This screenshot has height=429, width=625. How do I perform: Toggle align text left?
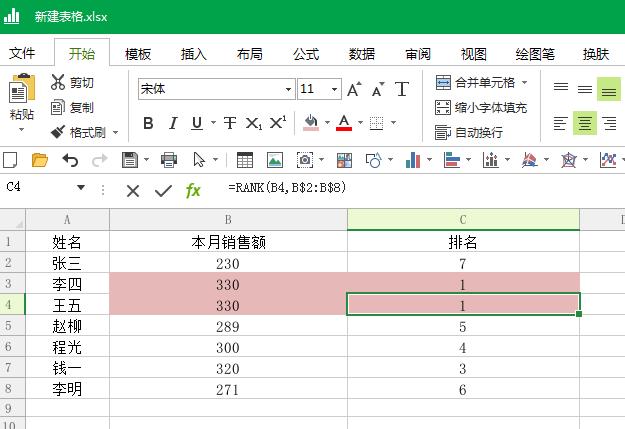pyautogui.click(x=560, y=123)
